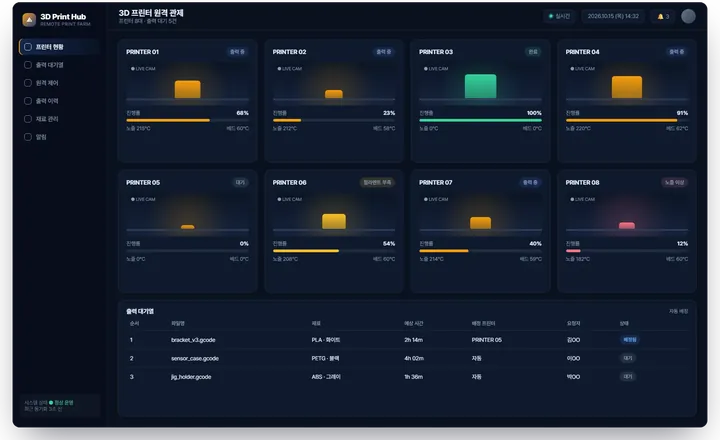Select the bracket_v3.gcode queue row
Viewport: 720px width, 440px height.
(x=407, y=340)
